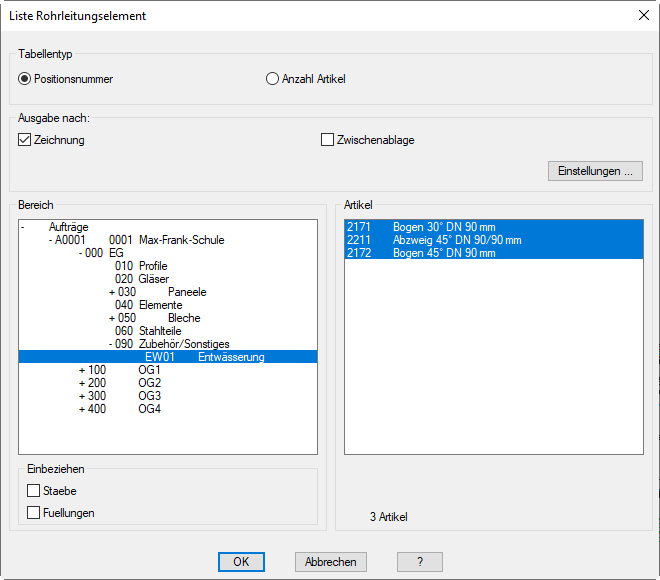Enable the Zwischenablage checkbox
Screen dimensions: 660x580
(x=327, y=140)
